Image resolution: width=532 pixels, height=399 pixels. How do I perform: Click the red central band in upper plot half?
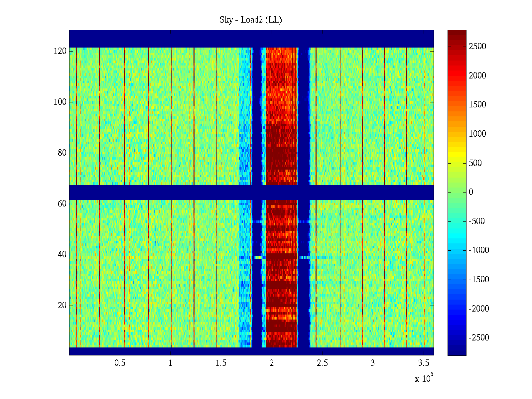(281, 100)
